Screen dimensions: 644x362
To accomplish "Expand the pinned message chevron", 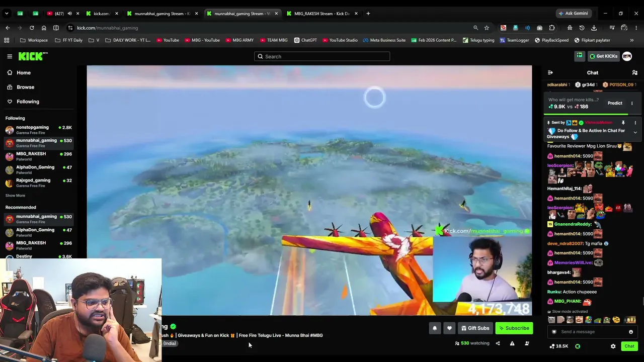I will pyautogui.click(x=635, y=133).
